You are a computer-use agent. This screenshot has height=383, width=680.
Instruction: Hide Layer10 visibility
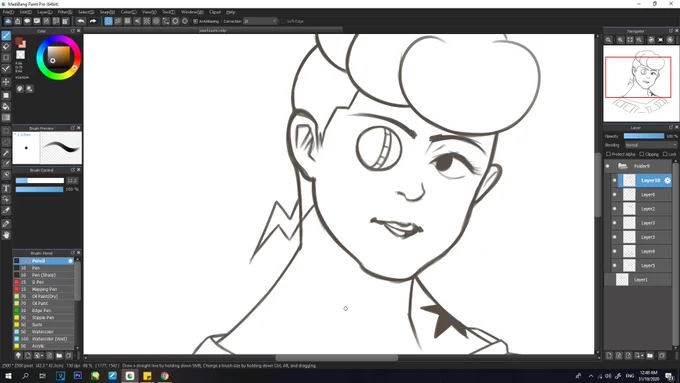coord(614,180)
